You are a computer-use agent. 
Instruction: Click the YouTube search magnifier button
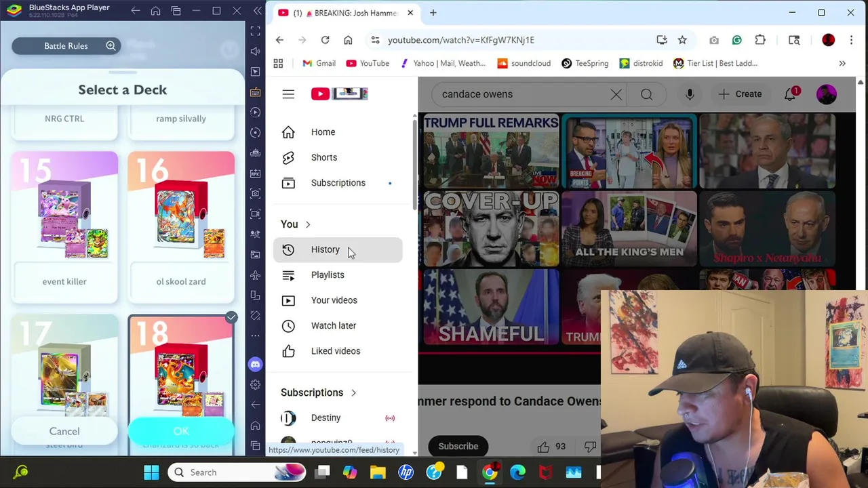coord(646,94)
